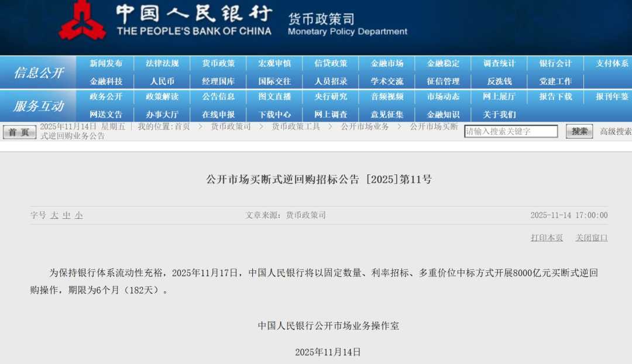This screenshot has width=632, height=364.
Task: Open 信贷政策 menu item
Action: 331,63
